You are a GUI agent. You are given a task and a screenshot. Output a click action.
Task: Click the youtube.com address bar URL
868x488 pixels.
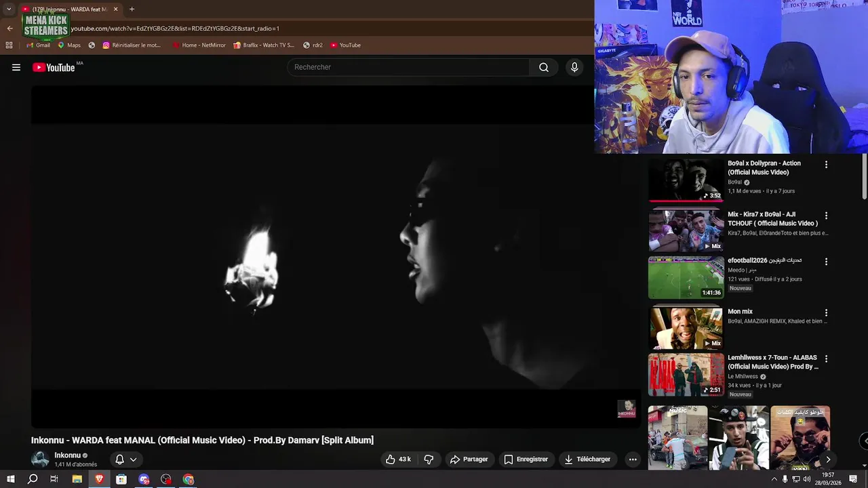[x=175, y=28]
